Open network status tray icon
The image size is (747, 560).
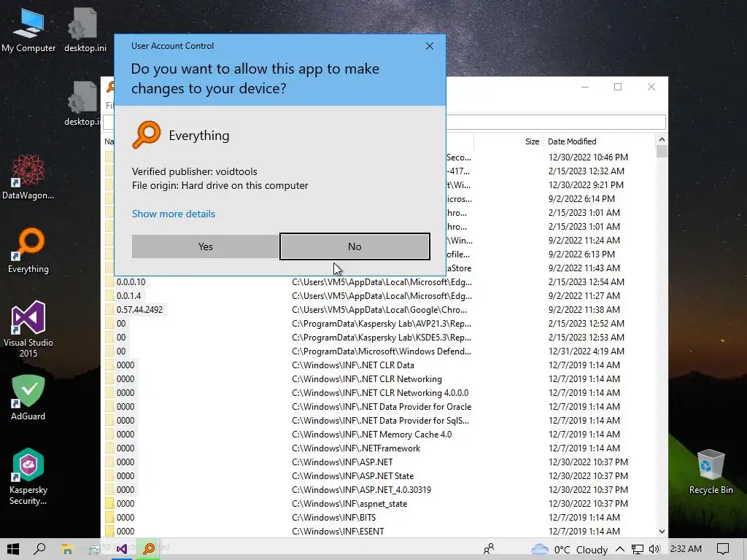[x=638, y=549]
